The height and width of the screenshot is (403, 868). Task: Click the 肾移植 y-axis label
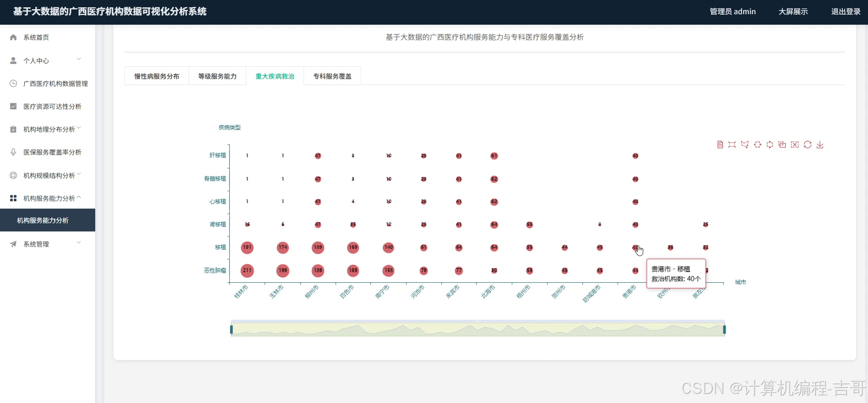click(x=217, y=224)
